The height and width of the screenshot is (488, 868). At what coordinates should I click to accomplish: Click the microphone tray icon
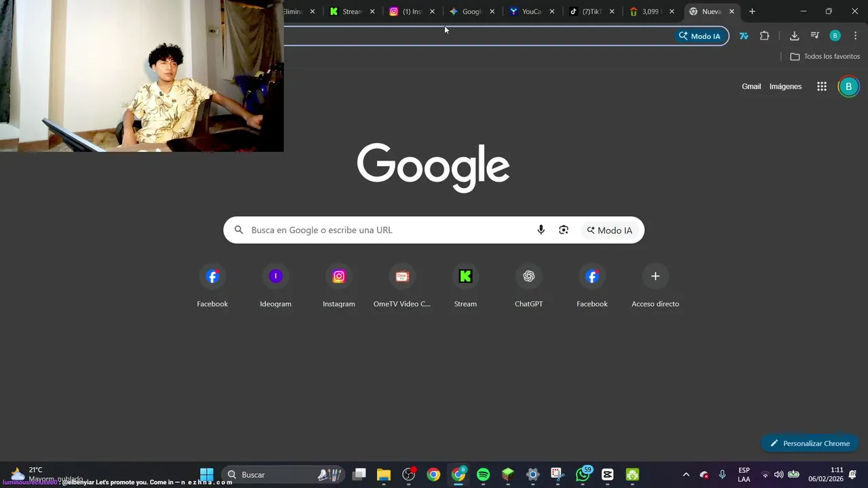pos(722,474)
